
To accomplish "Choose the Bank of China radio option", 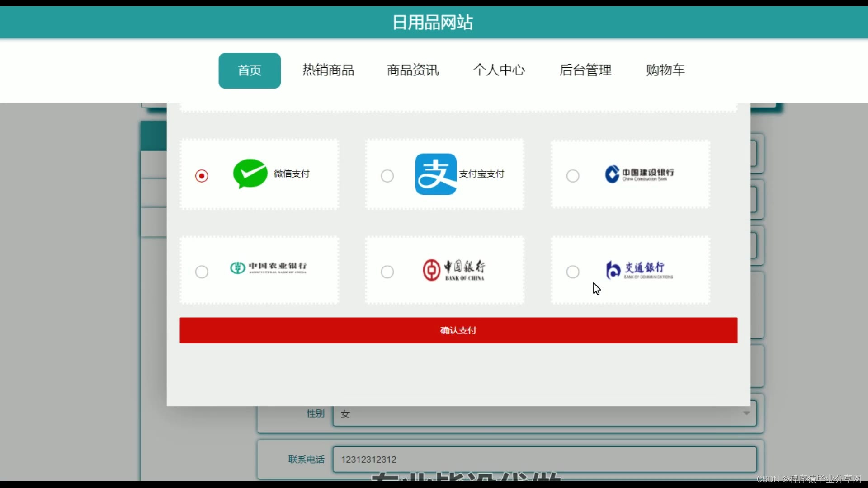I will tap(387, 272).
